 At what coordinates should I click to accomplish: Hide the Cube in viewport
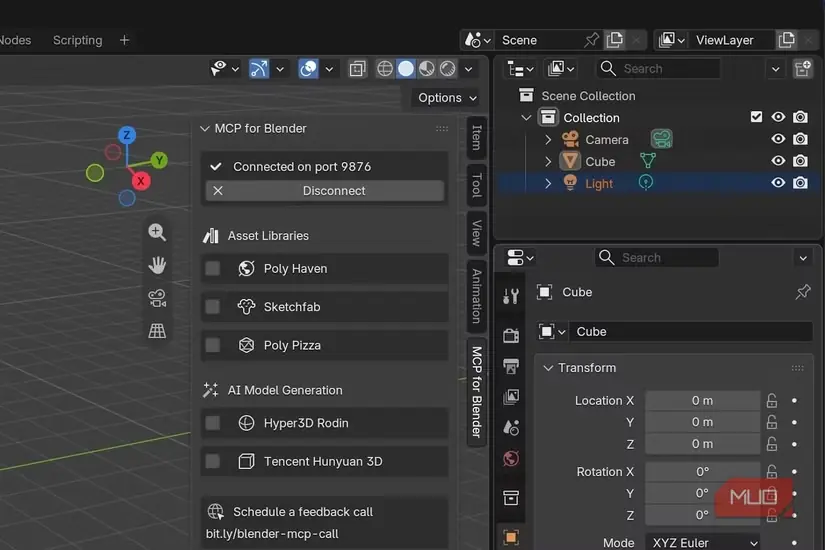tap(778, 161)
